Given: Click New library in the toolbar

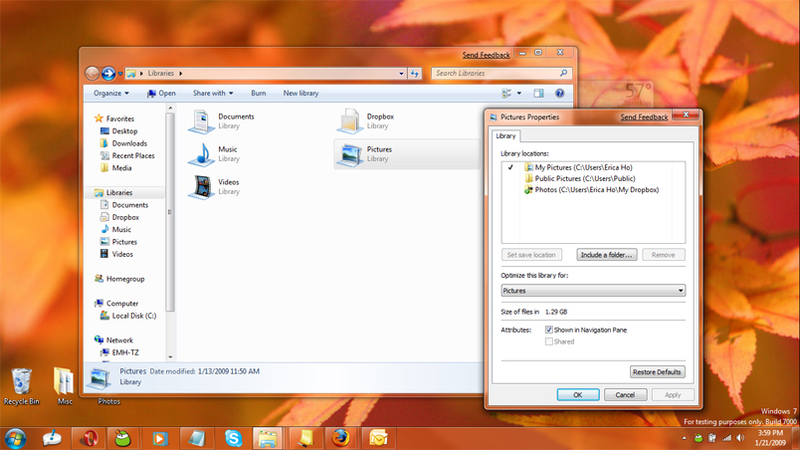Looking at the screenshot, I should (301, 93).
